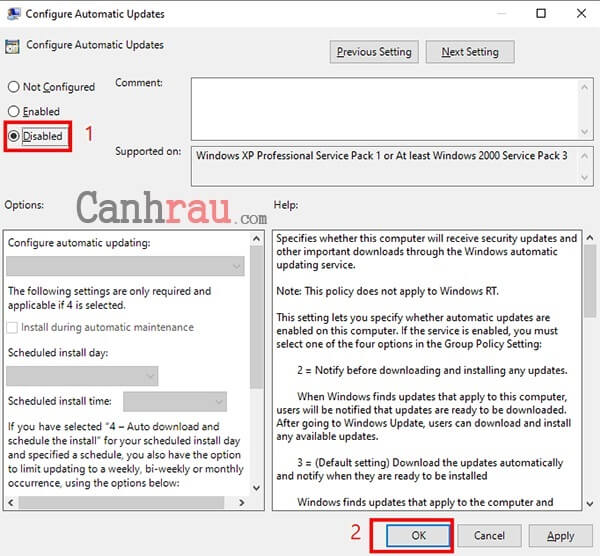Click the Options pane horizontal scrollbar thumb

click(121, 502)
